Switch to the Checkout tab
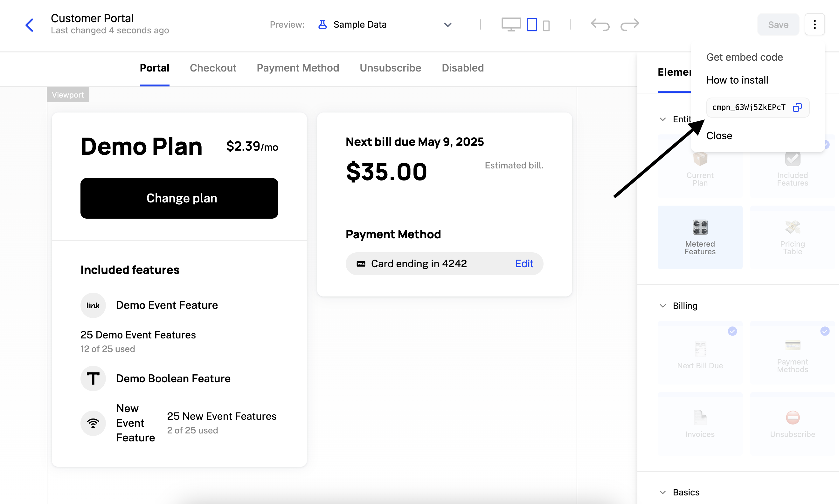Image resolution: width=839 pixels, height=504 pixels. pyautogui.click(x=213, y=68)
